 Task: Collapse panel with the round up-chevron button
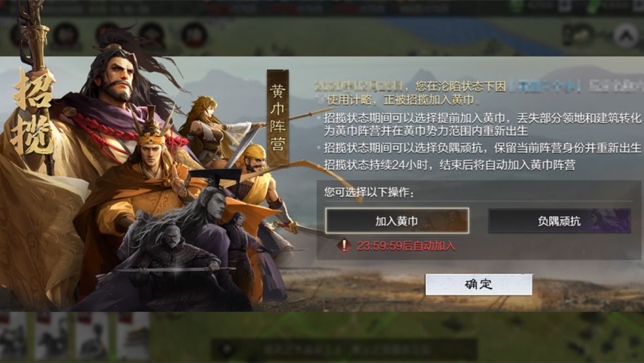(626, 36)
